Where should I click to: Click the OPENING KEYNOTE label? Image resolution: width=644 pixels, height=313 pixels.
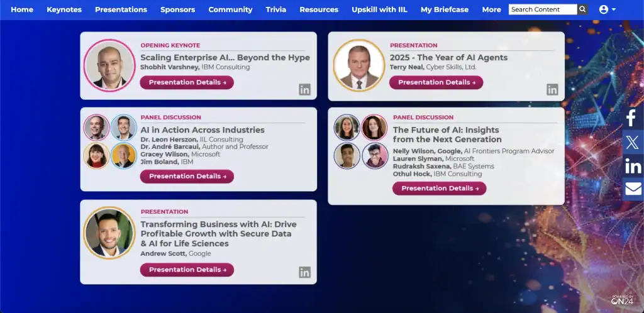tap(170, 45)
